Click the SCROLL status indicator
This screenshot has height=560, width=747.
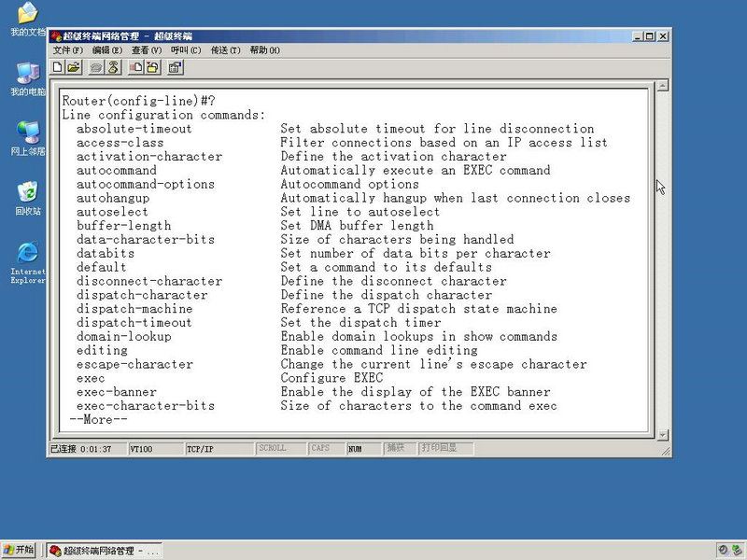pyautogui.click(x=281, y=448)
